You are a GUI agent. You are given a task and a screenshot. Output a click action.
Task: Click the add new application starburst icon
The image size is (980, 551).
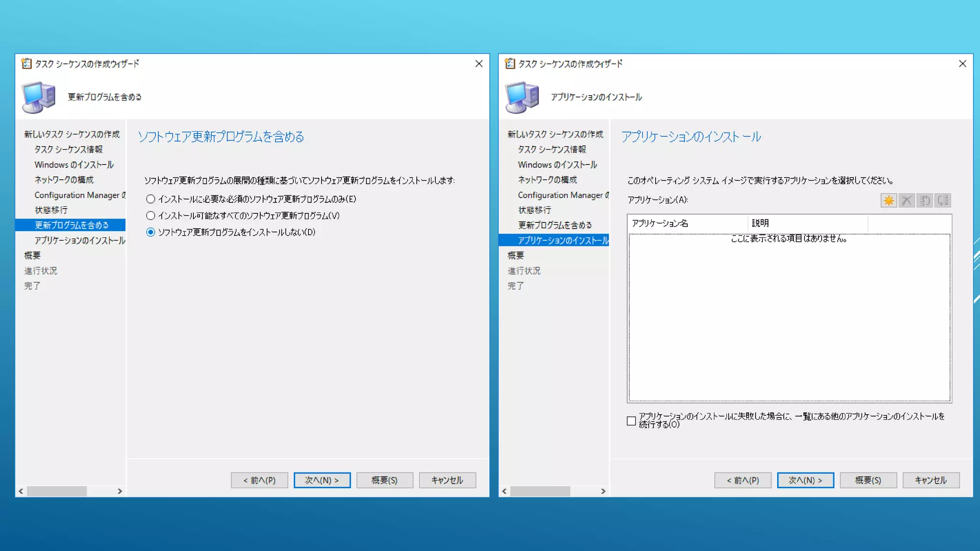[889, 200]
